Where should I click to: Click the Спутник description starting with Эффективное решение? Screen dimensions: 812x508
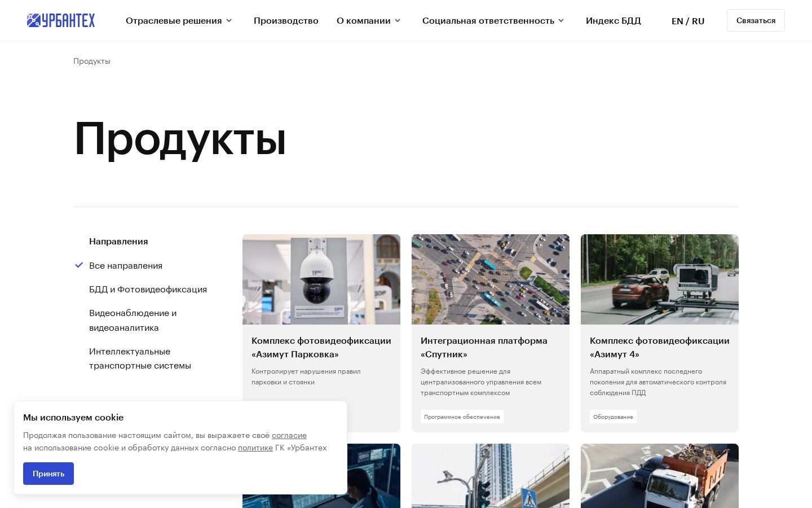481,382
